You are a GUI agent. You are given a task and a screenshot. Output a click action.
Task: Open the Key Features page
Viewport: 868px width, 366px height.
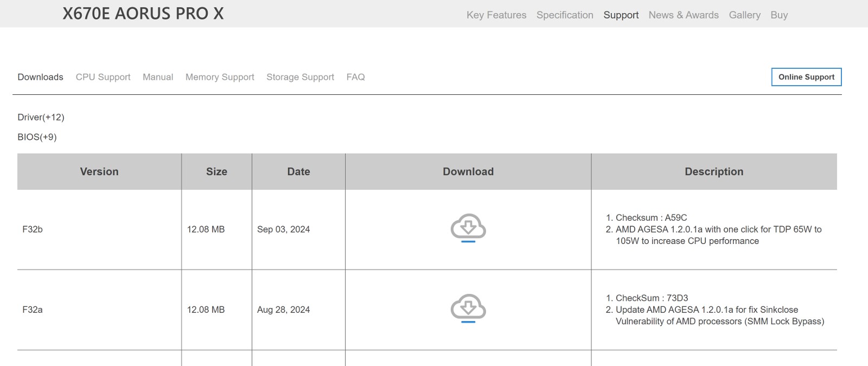point(496,15)
